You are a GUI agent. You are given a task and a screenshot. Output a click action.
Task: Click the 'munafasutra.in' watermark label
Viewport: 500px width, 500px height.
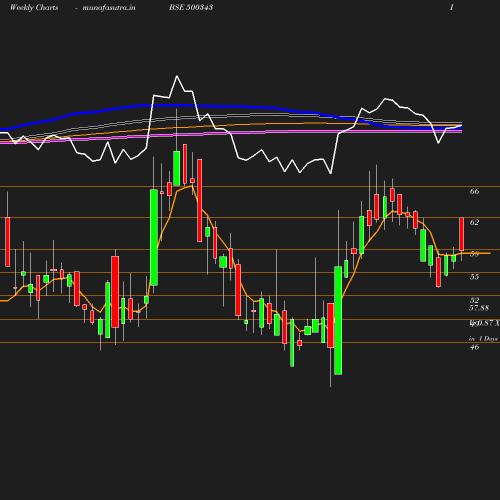109,7
